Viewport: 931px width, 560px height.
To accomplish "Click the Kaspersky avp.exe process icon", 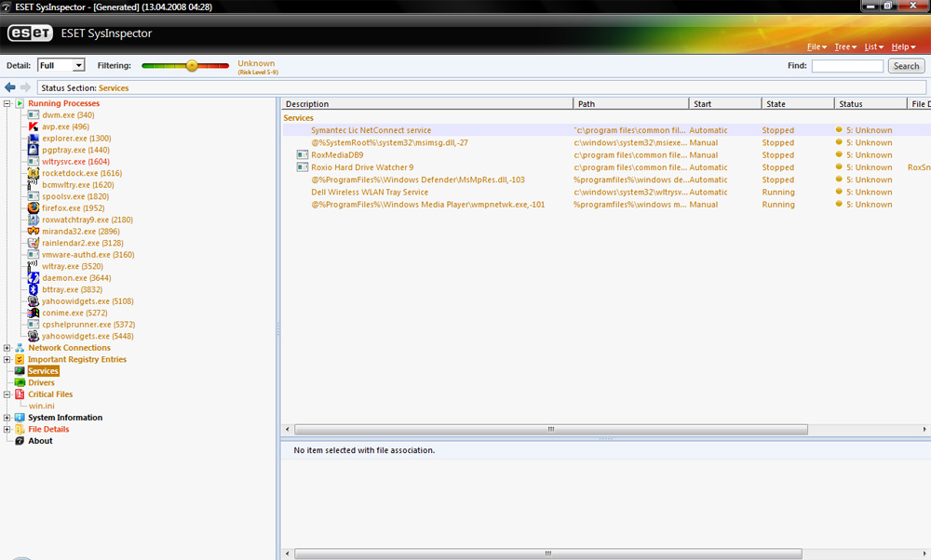I will 34,127.
